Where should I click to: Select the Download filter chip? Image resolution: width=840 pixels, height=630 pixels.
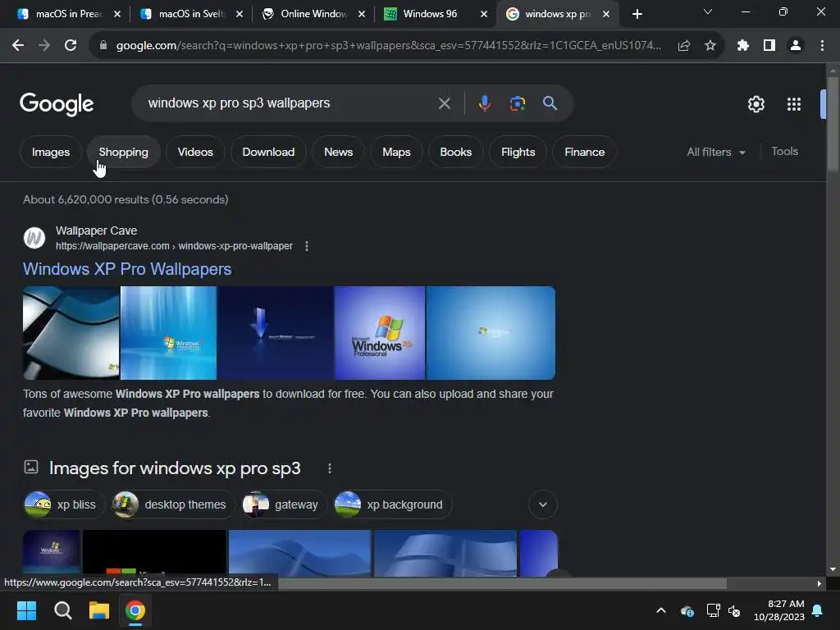pos(268,152)
